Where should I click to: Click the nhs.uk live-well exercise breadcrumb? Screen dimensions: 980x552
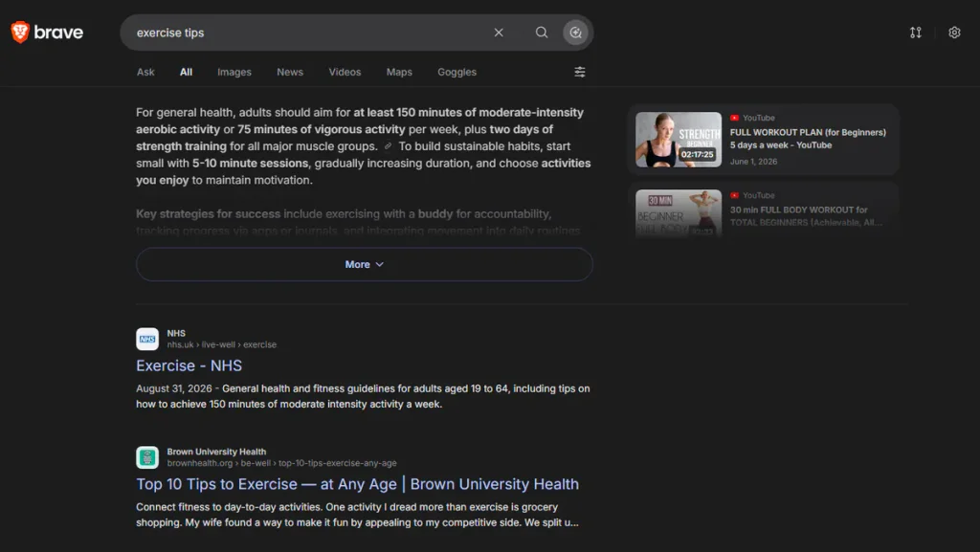tap(221, 344)
